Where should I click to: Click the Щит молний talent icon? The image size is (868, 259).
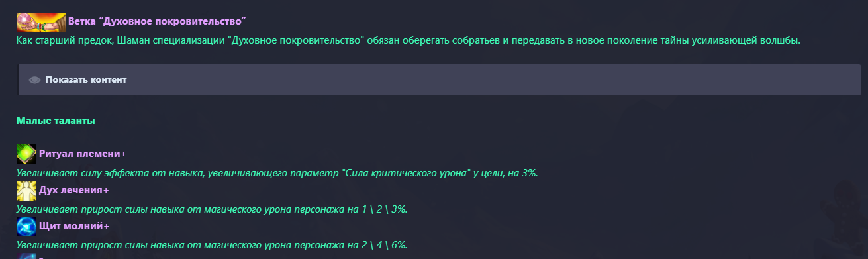click(x=26, y=227)
